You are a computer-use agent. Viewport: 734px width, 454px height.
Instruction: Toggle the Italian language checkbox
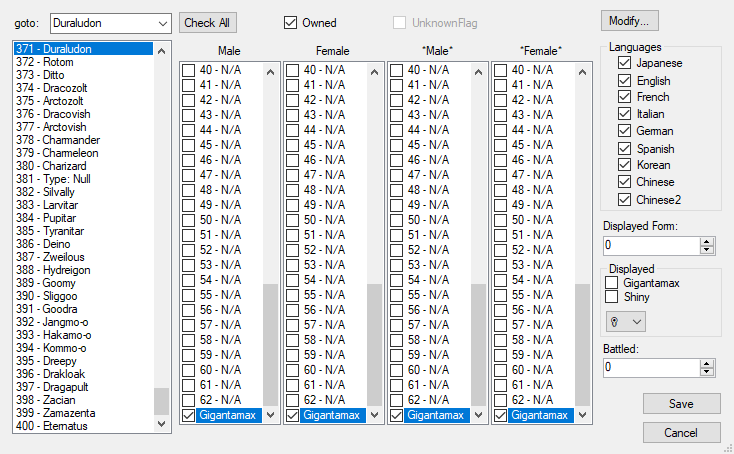pyautogui.click(x=624, y=114)
